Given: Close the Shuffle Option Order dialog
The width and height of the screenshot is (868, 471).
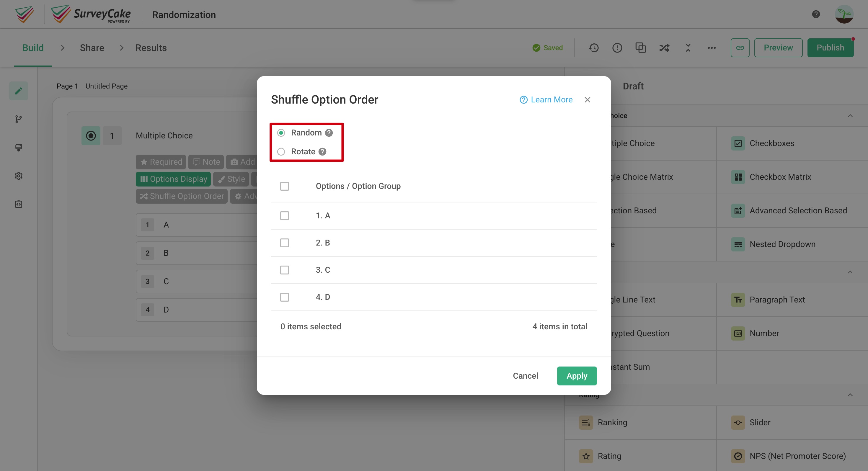Looking at the screenshot, I should click(587, 100).
